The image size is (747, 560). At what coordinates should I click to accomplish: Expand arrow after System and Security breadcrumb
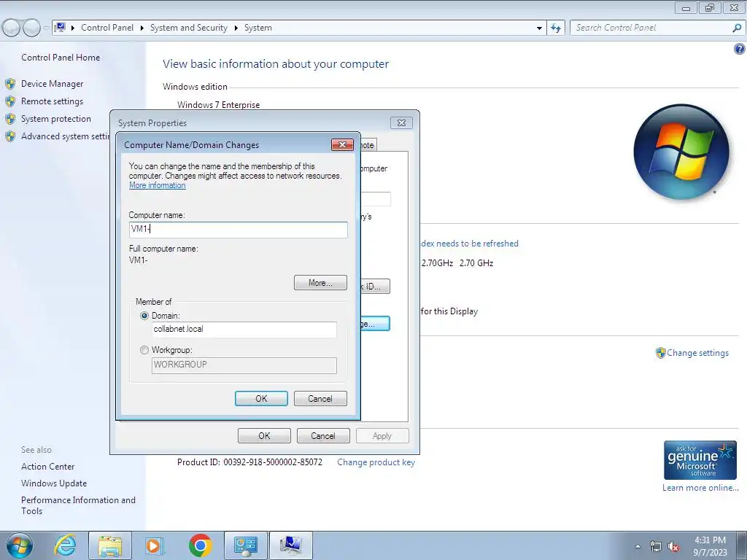pyautogui.click(x=236, y=28)
